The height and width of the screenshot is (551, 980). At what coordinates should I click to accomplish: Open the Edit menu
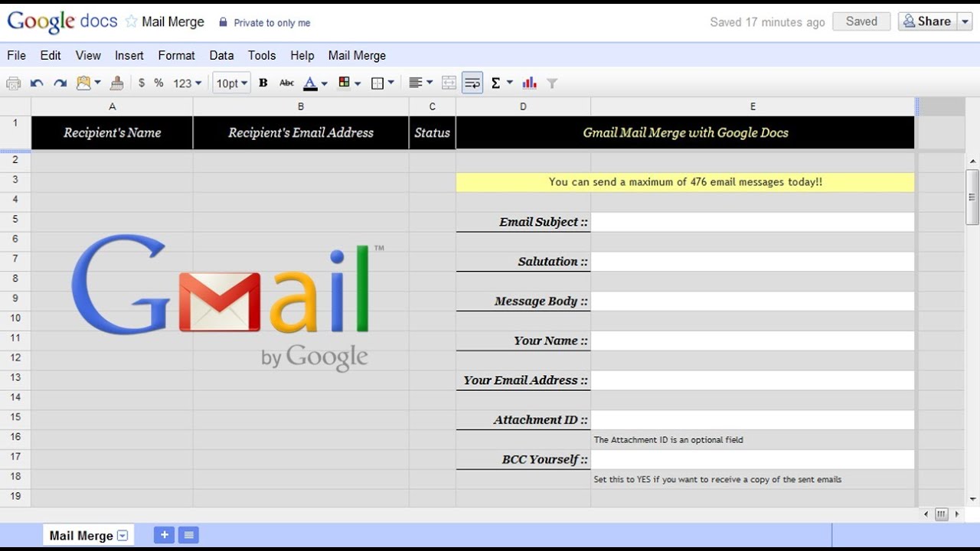tap(51, 55)
